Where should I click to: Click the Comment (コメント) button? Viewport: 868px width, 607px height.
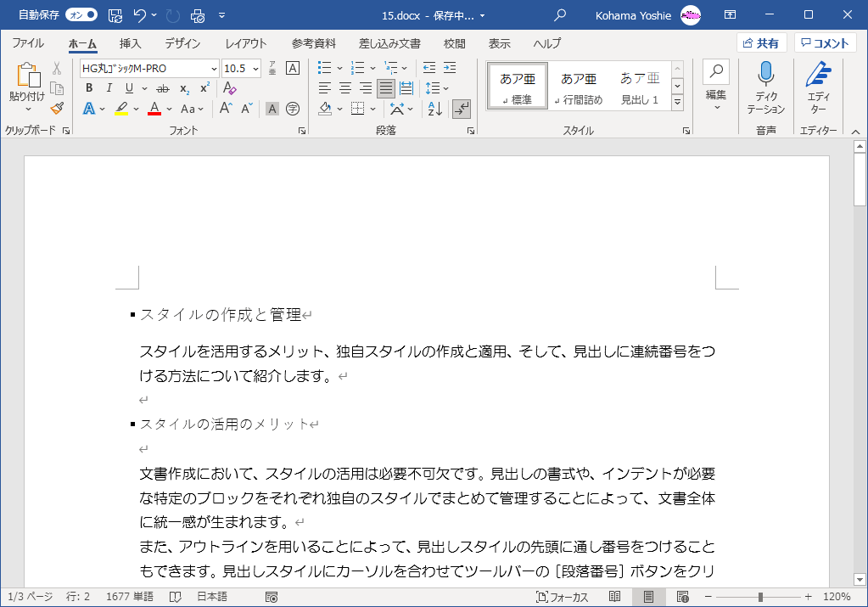[x=825, y=43]
